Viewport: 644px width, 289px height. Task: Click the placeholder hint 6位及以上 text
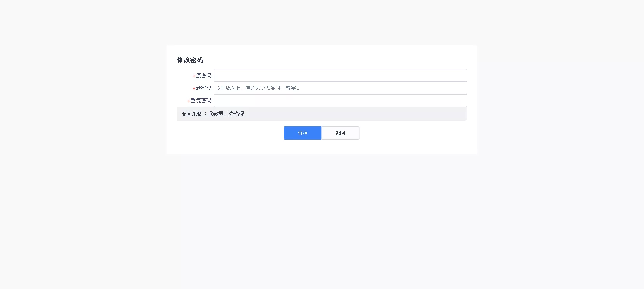point(229,88)
